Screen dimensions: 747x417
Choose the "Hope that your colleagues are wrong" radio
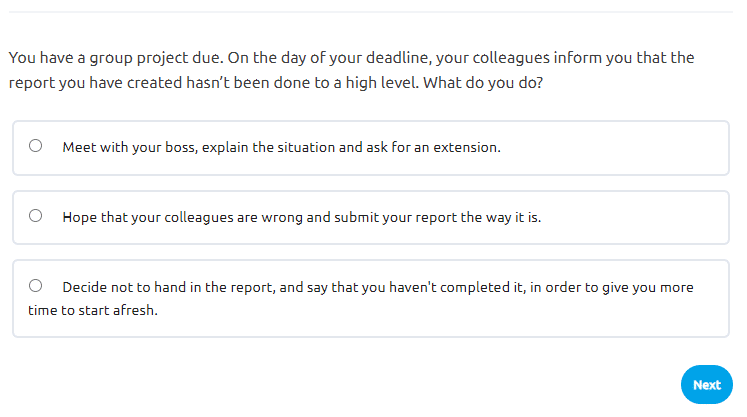(x=36, y=215)
